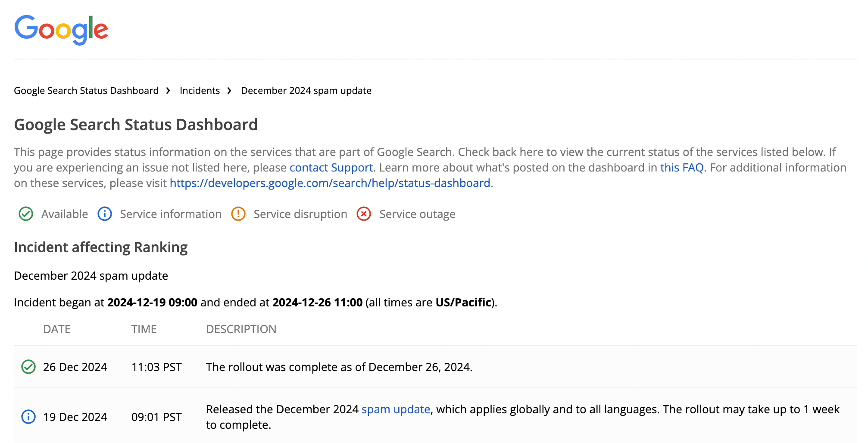Select the December 2024 spam update breadcrumb
868x443 pixels.
pos(306,90)
